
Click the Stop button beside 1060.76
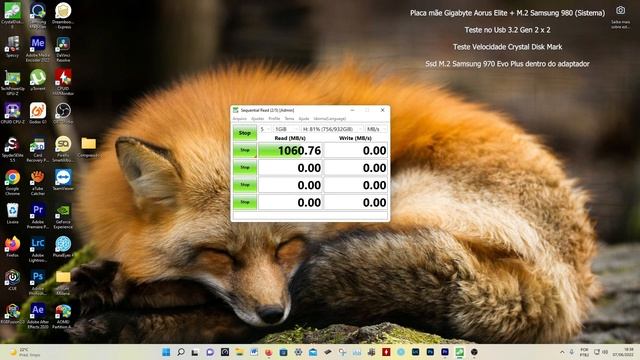[245, 150]
